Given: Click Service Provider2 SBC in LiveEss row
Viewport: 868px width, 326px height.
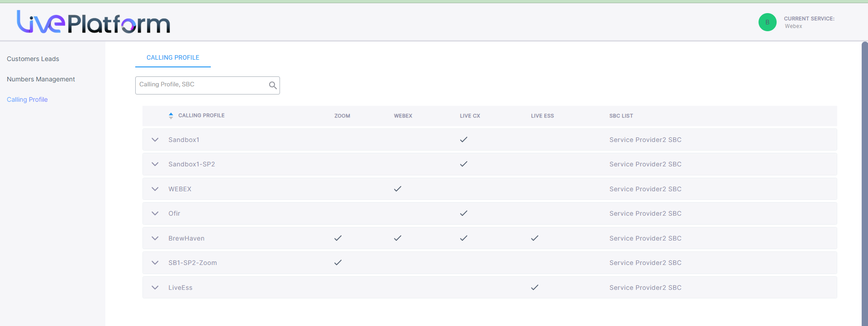Looking at the screenshot, I should 645,288.
